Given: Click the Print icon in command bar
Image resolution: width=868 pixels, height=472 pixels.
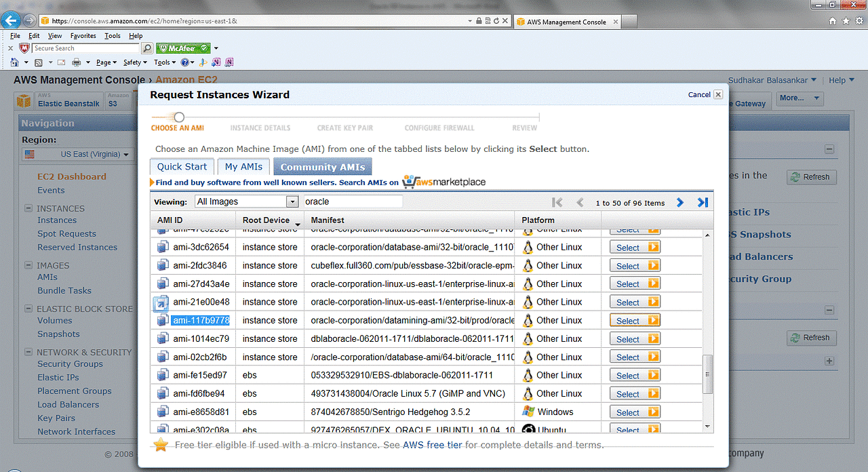Looking at the screenshot, I should [77, 62].
